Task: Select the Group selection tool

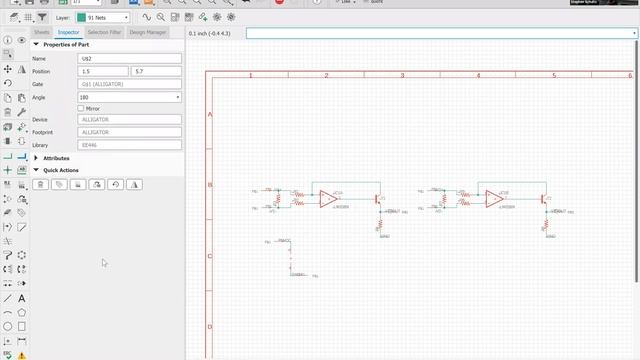Action: pos(7,53)
